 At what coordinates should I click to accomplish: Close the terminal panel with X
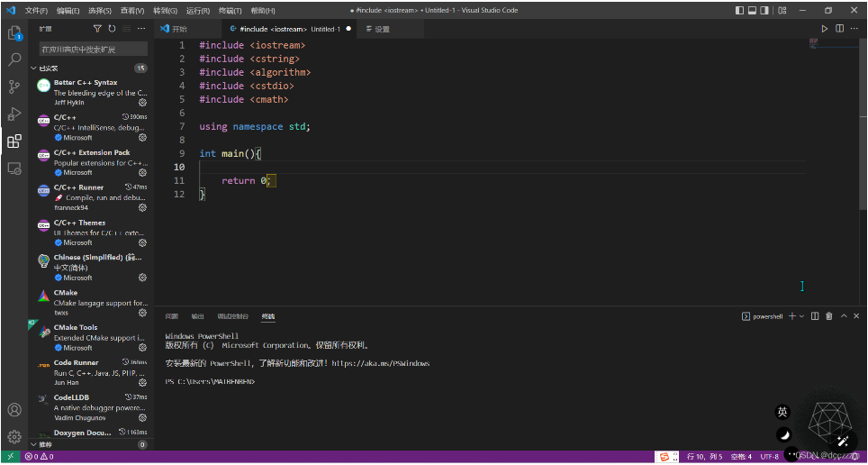coord(857,316)
